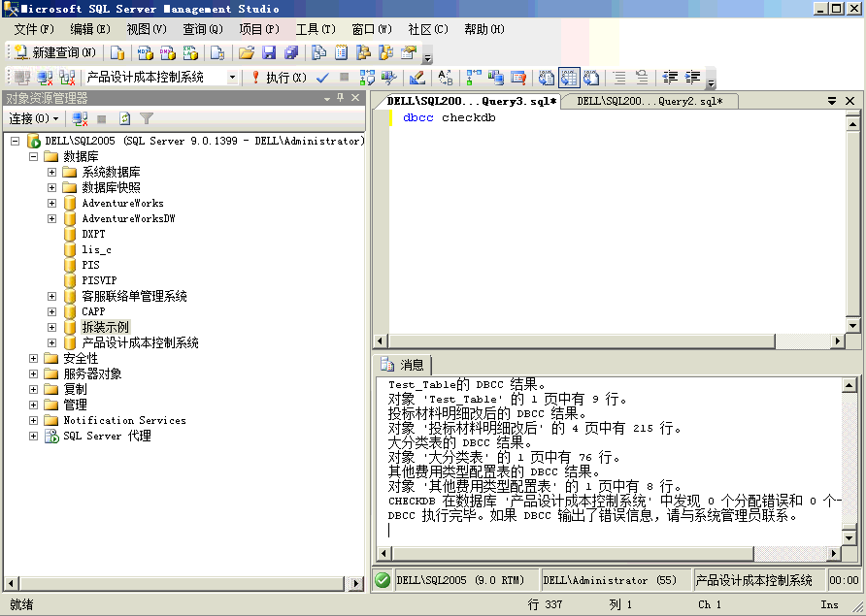Screen dimensions: 866x616
Task: Click the messages pane vertical scroll down arrow
Action: coord(849,536)
